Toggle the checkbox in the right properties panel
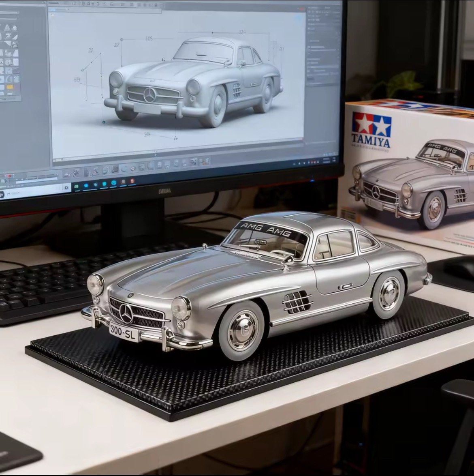The width and height of the screenshot is (474, 476). [310, 47]
